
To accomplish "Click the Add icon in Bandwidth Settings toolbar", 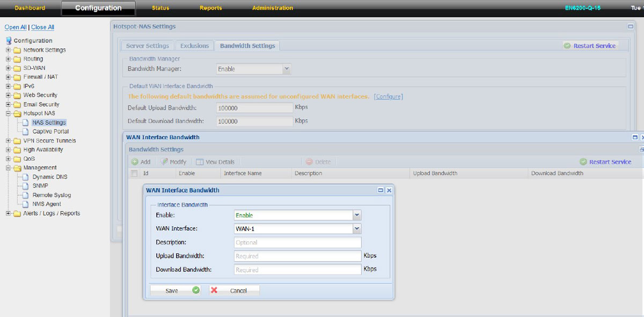I will pyautogui.click(x=135, y=162).
